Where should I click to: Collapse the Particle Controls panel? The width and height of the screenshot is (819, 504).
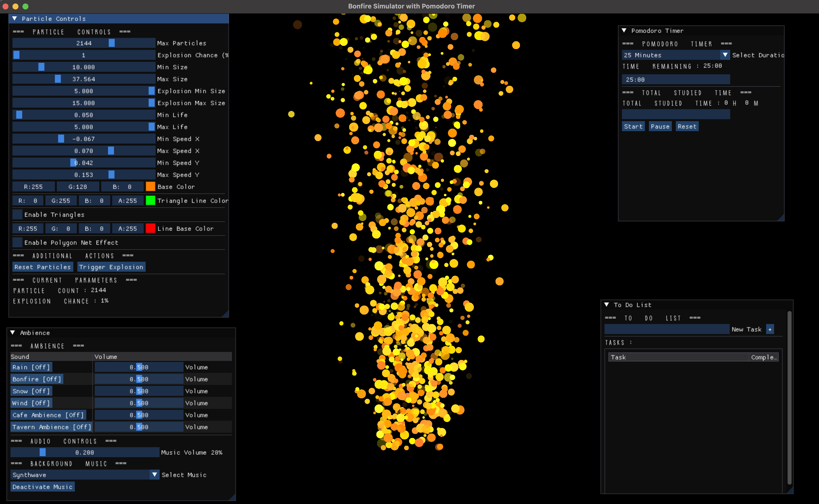click(x=15, y=19)
